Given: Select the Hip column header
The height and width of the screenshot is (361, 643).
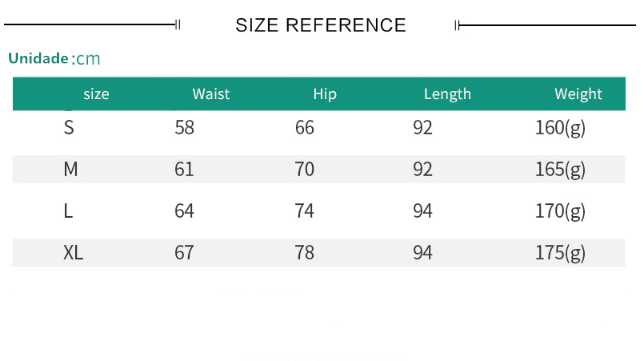Looking at the screenshot, I should tap(325, 94).
